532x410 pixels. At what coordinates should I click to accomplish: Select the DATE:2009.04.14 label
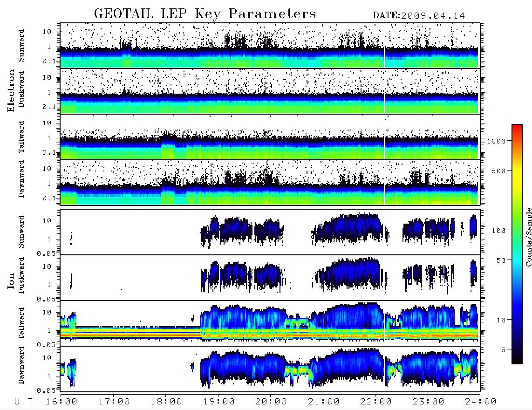tap(419, 16)
